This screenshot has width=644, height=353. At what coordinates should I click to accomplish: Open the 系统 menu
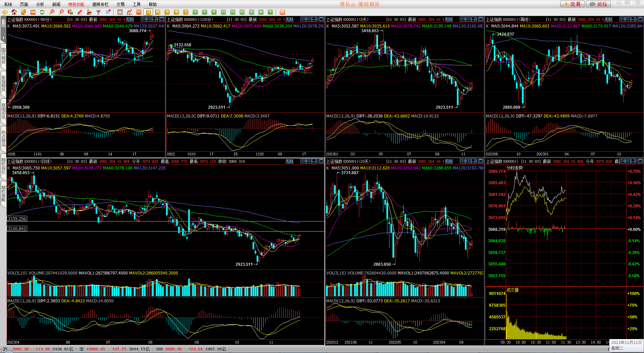(x=8, y=4)
